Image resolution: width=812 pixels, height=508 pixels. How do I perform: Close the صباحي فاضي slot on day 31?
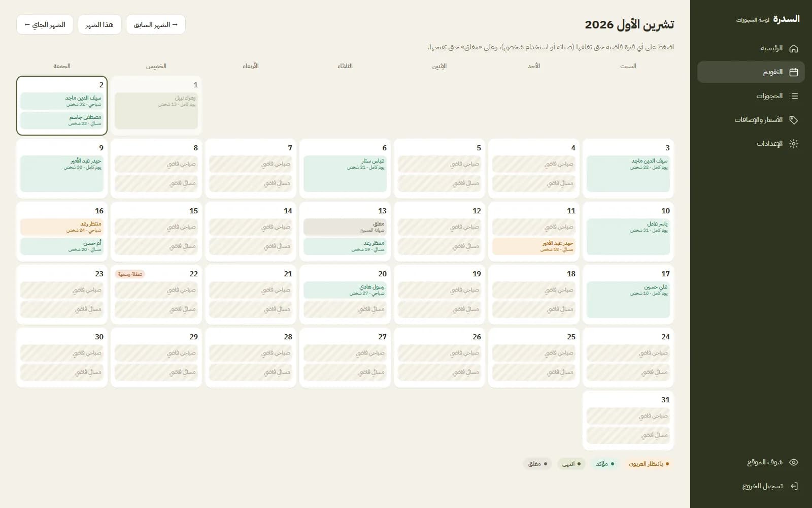[628, 416]
